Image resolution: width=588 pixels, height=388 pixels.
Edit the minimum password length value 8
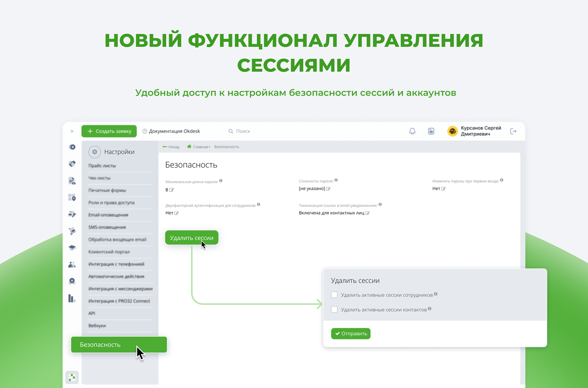172,190
